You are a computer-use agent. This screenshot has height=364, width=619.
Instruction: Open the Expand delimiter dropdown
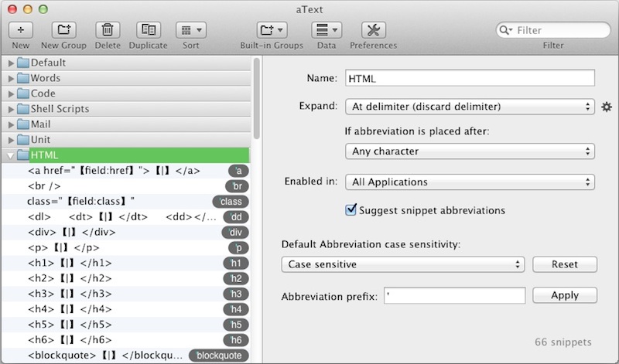469,106
